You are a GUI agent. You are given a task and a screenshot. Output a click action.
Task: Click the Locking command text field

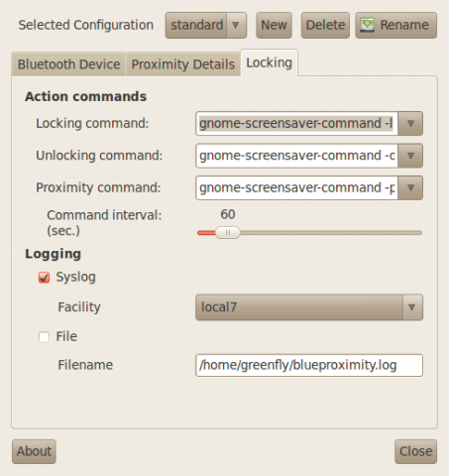coord(296,124)
